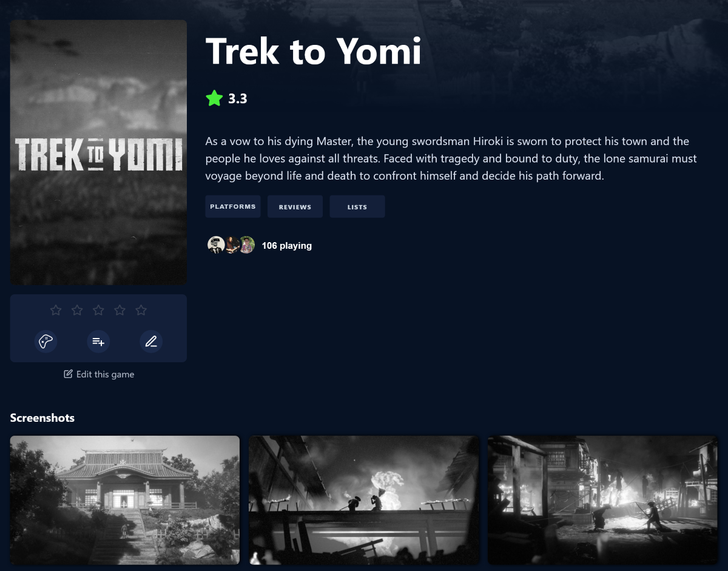Open the first player avatar

[x=216, y=245]
